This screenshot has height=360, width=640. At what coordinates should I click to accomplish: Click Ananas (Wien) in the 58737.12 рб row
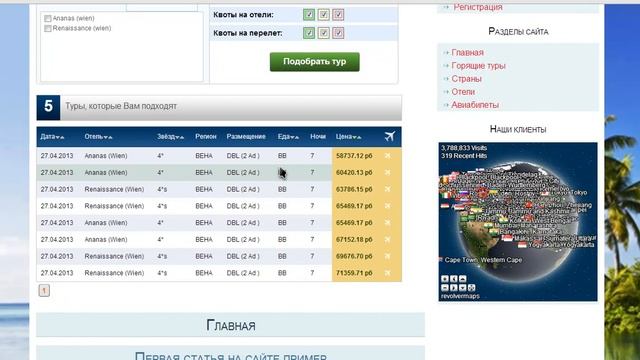tap(106, 156)
